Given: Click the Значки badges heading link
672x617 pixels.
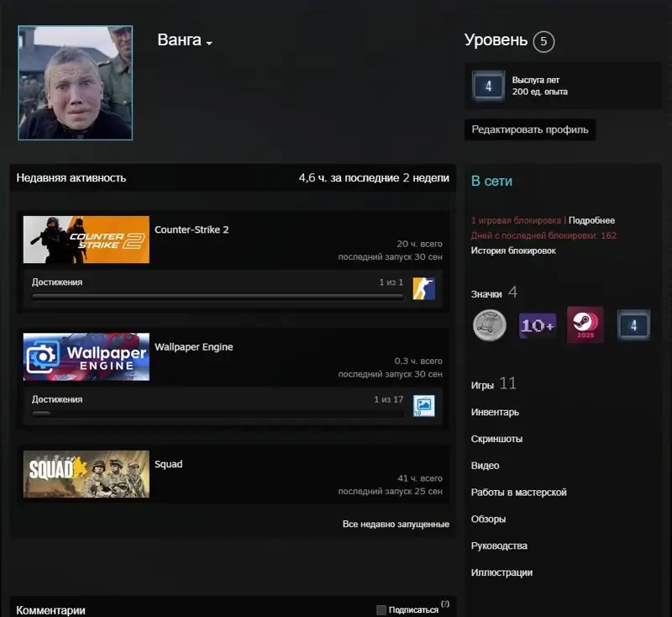Looking at the screenshot, I should 486,294.
